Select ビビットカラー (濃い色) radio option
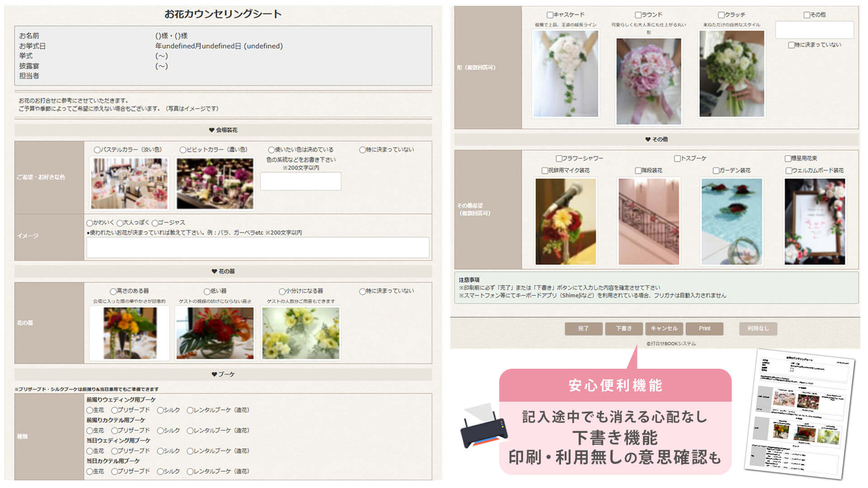The width and height of the screenshot is (868, 488). click(183, 150)
